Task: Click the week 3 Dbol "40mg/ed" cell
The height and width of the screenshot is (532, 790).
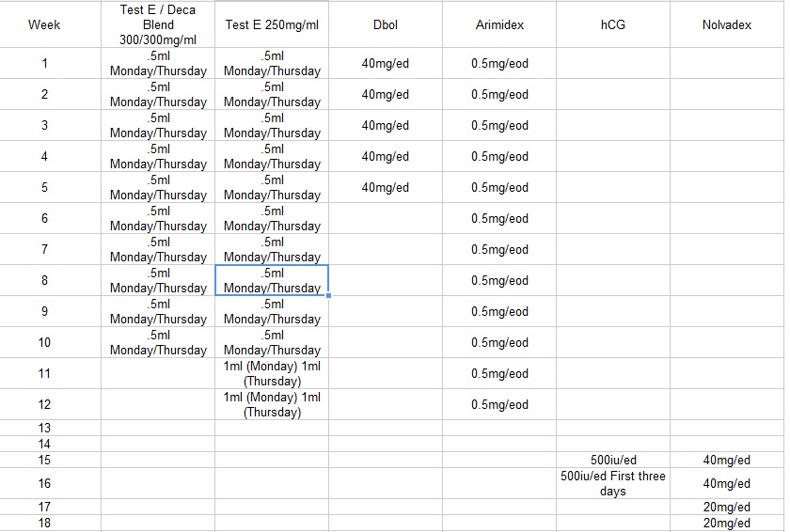Action: point(386,126)
